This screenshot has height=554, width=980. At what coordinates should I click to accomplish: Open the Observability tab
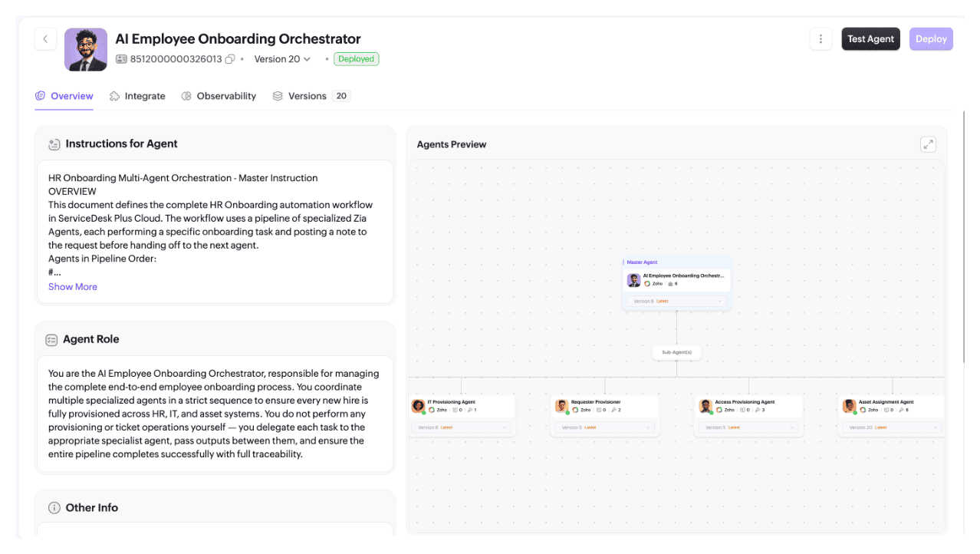click(x=219, y=96)
